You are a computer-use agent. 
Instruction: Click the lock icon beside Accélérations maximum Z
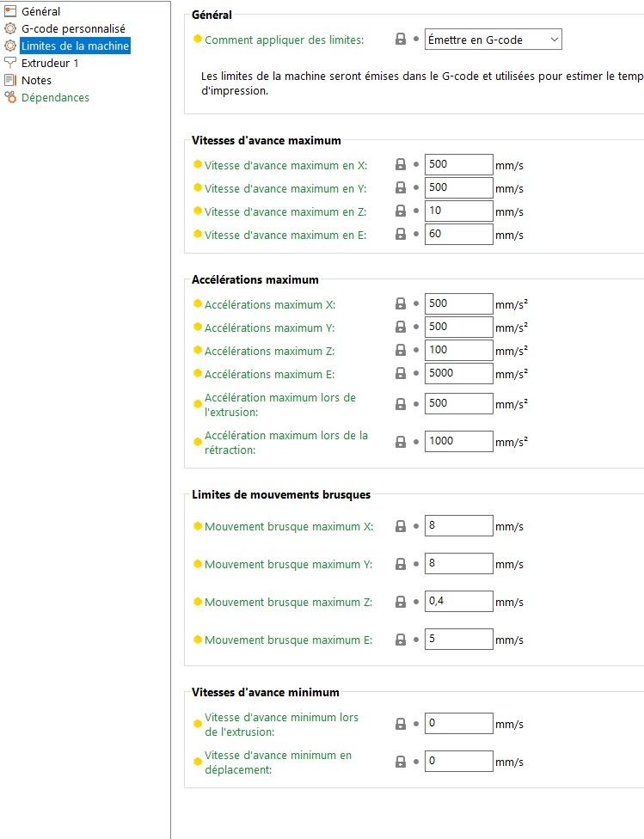coord(400,350)
